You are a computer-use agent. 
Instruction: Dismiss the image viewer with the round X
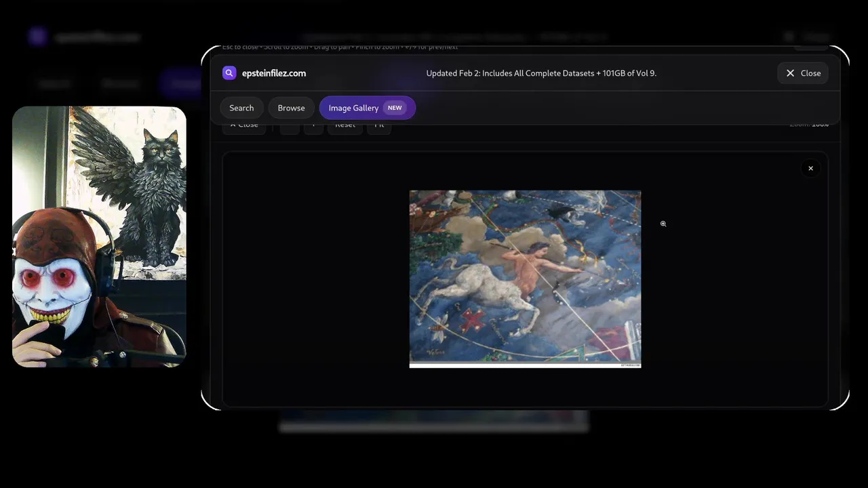pyautogui.click(x=810, y=168)
